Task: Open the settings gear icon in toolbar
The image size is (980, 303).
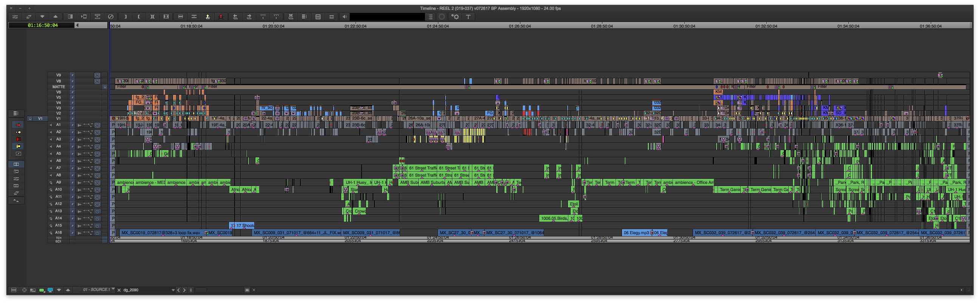Action: [x=455, y=17]
